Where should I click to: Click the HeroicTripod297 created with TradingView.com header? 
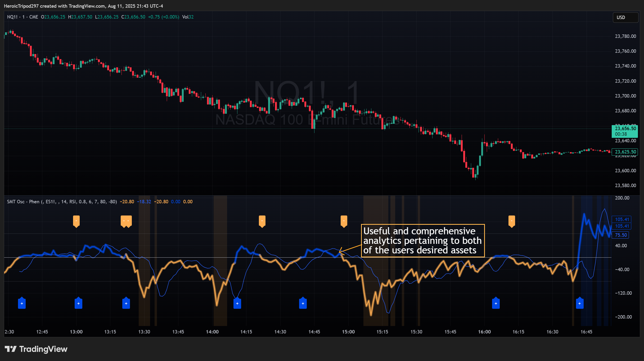pyautogui.click(x=83, y=6)
